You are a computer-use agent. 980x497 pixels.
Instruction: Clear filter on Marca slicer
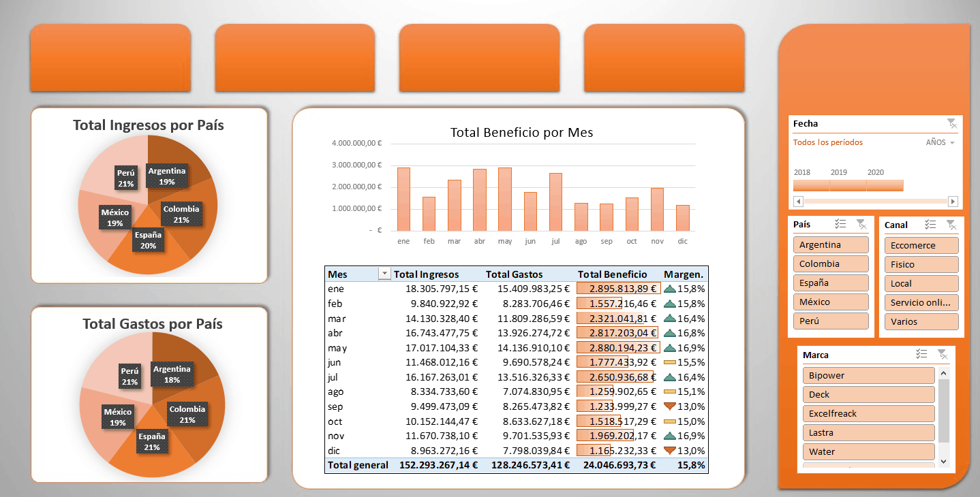[943, 354]
